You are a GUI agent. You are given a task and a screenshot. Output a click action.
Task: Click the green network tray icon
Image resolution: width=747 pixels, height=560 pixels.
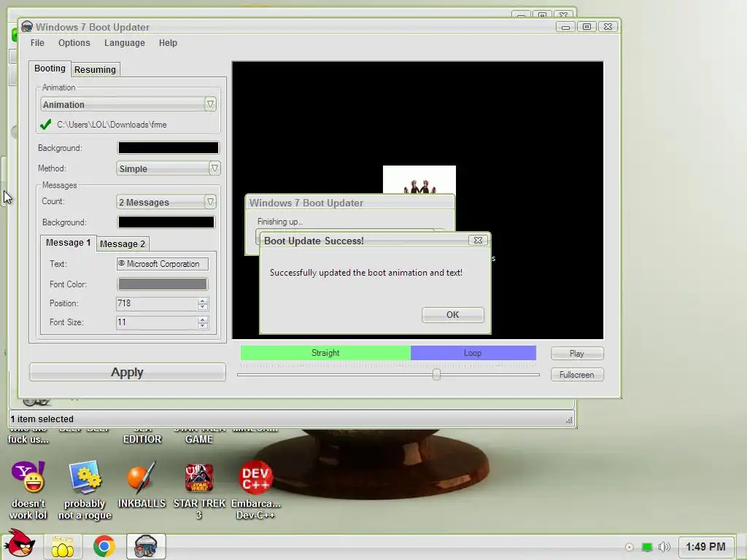pos(647,547)
